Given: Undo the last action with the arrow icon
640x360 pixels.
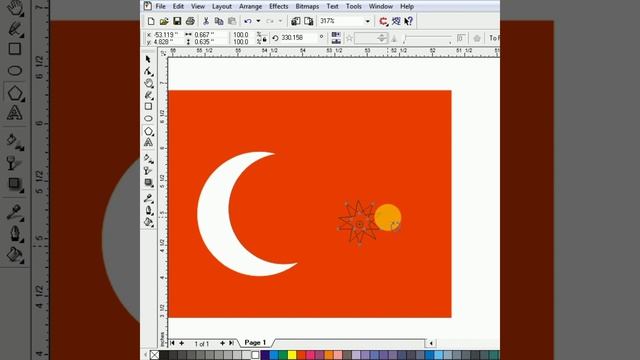Looking at the screenshot, I should [248, 21].
